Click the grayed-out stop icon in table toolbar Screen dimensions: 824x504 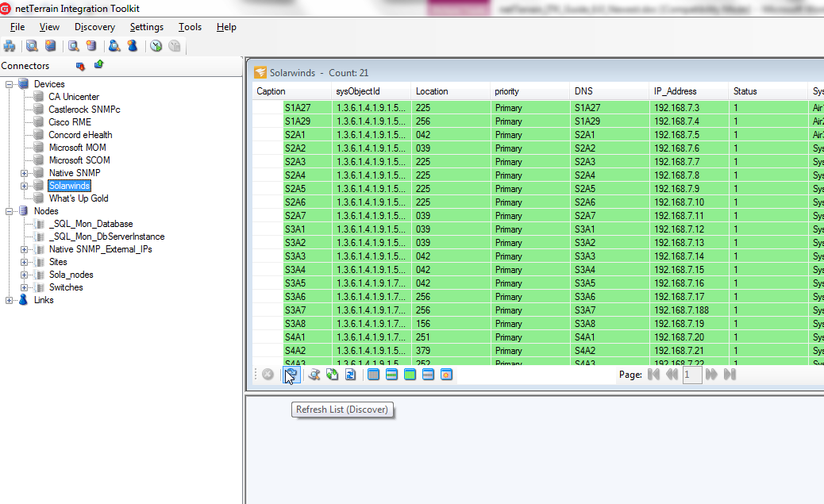[268, 375]
